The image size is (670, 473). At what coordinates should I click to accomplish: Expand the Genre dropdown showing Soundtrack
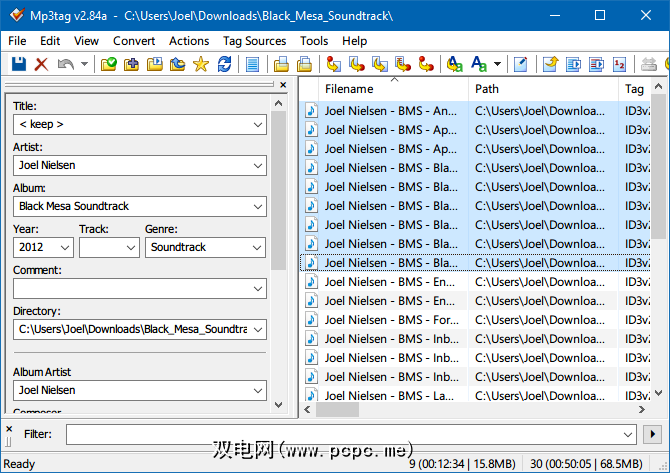pyautogui.click(x=257, y=248)
